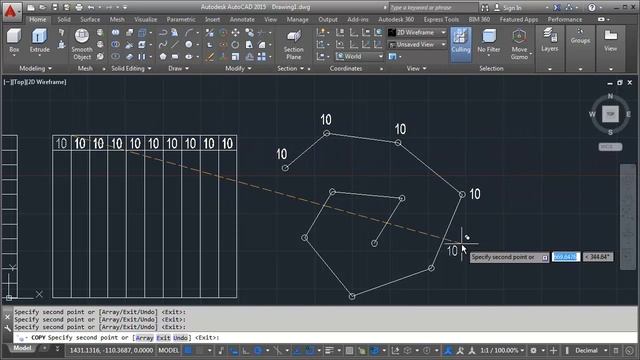This screenshot has height=360, width=640.
Task: Open the Solid ribbon tab
Action: [64, 19]
